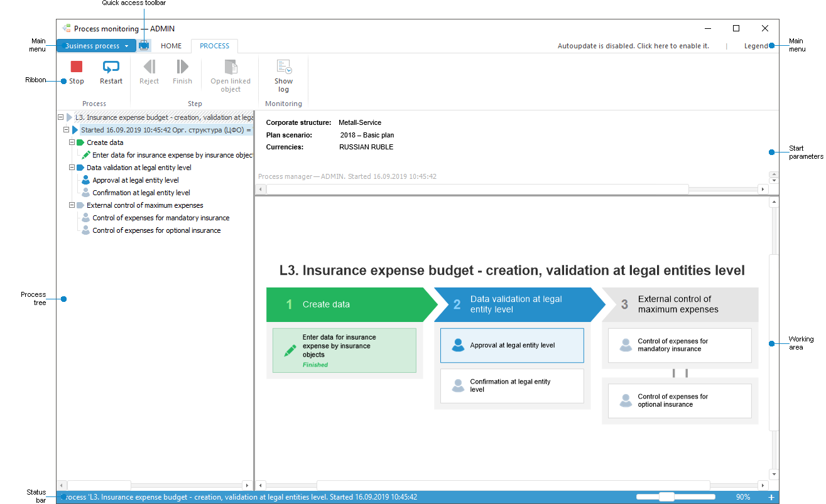Viewport: 826px width, 504px height.
Task: Click the quick access toolbar icon
Action: [144, 46]
